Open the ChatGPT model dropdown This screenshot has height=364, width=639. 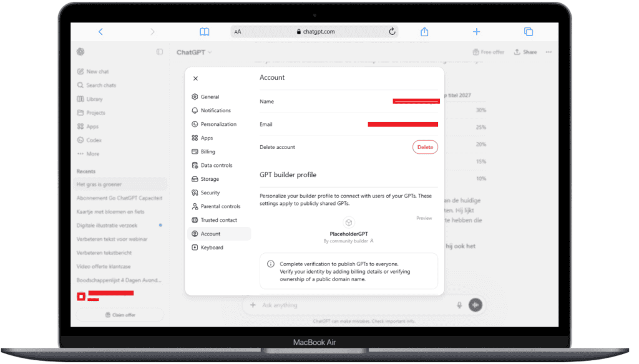point(194,52)
